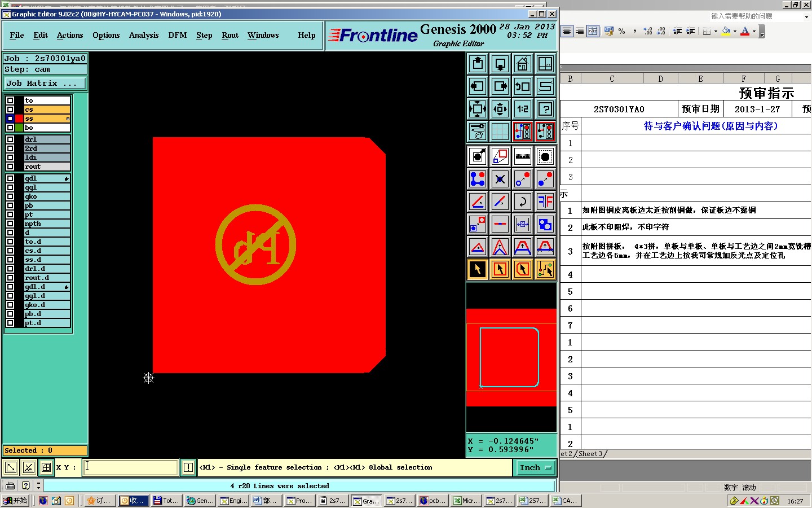Toggle the 'to' layer checkbox

[x=10, y=100]
